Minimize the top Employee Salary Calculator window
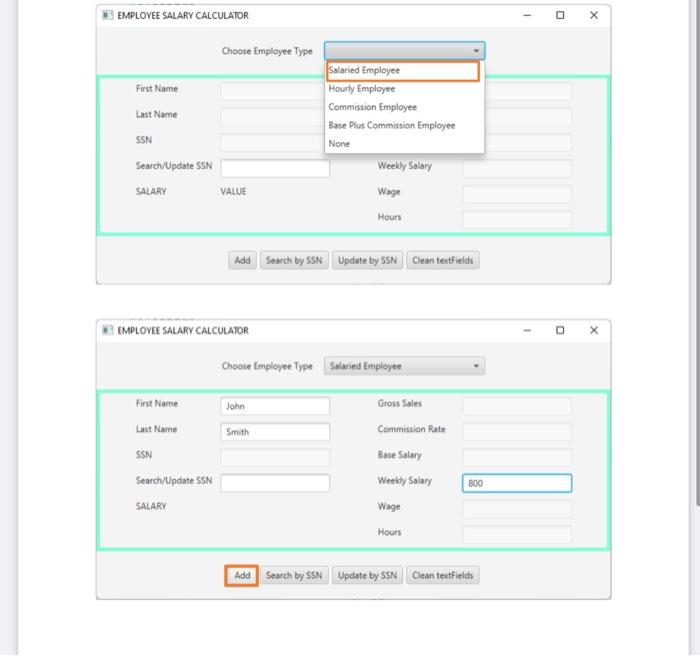 [x=527, y=15]
